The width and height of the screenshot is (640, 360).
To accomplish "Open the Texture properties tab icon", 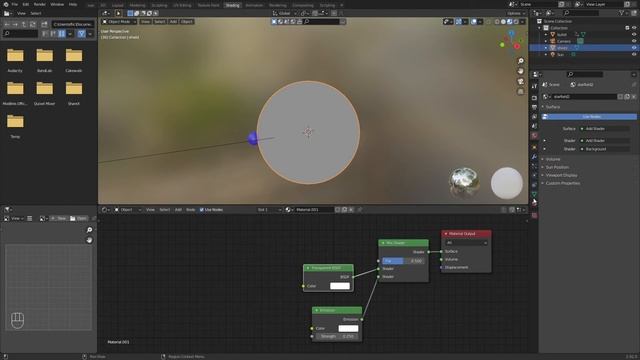I will (x=534, y=215).
